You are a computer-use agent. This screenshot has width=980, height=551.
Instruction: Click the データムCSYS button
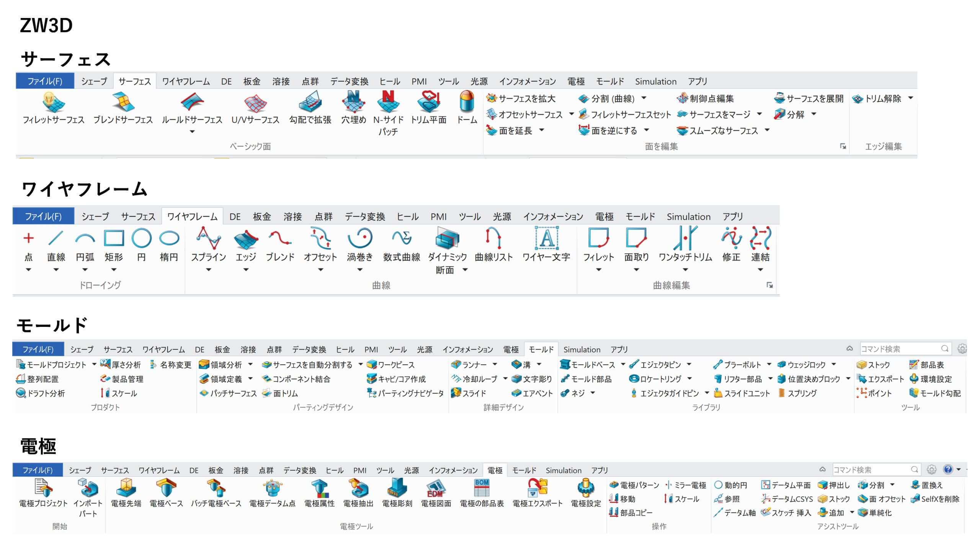787,499
